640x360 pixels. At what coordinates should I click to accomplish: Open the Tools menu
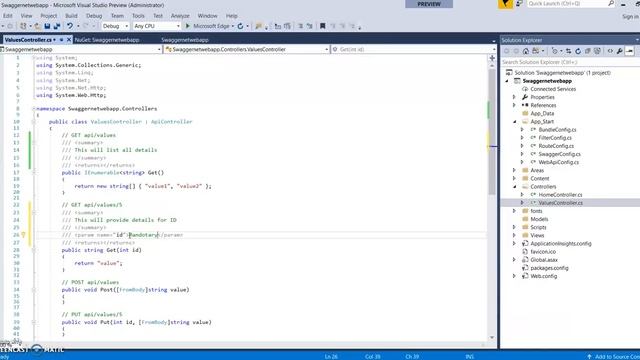coord(138,16)
